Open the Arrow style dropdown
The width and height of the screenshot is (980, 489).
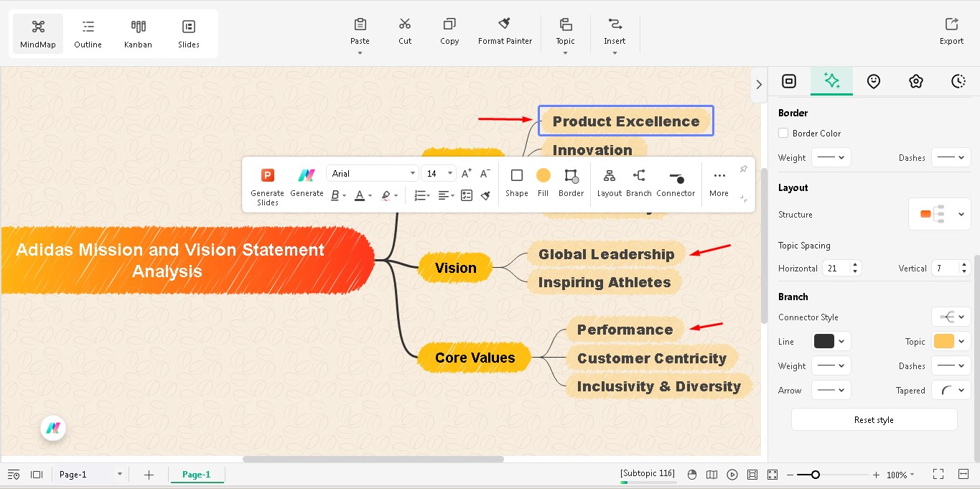(x=831, y=390)
